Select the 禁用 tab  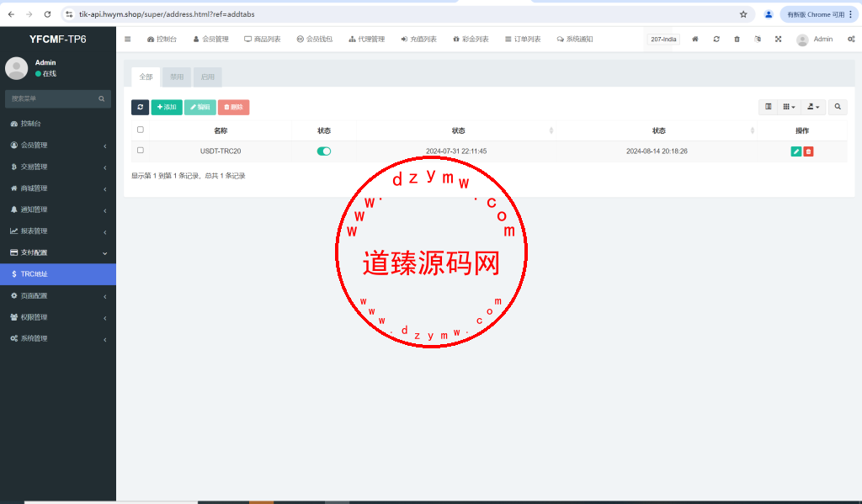(x=177, y=77)
